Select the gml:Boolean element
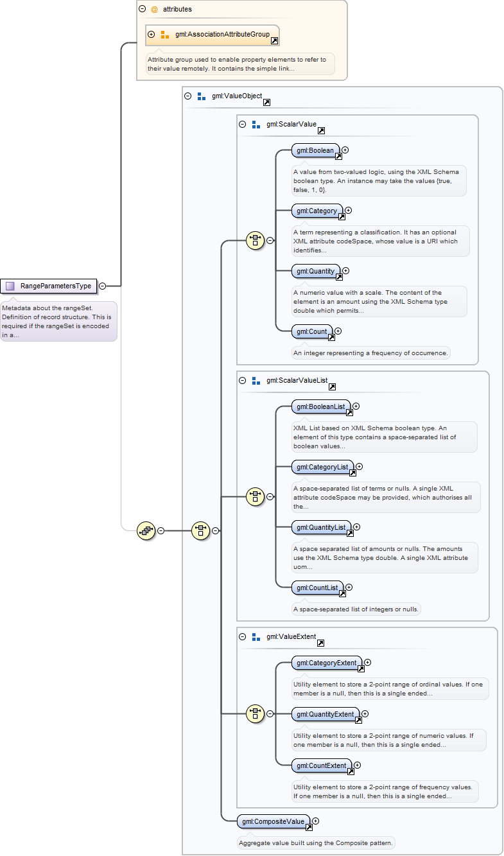 click(x=315, y=151)
